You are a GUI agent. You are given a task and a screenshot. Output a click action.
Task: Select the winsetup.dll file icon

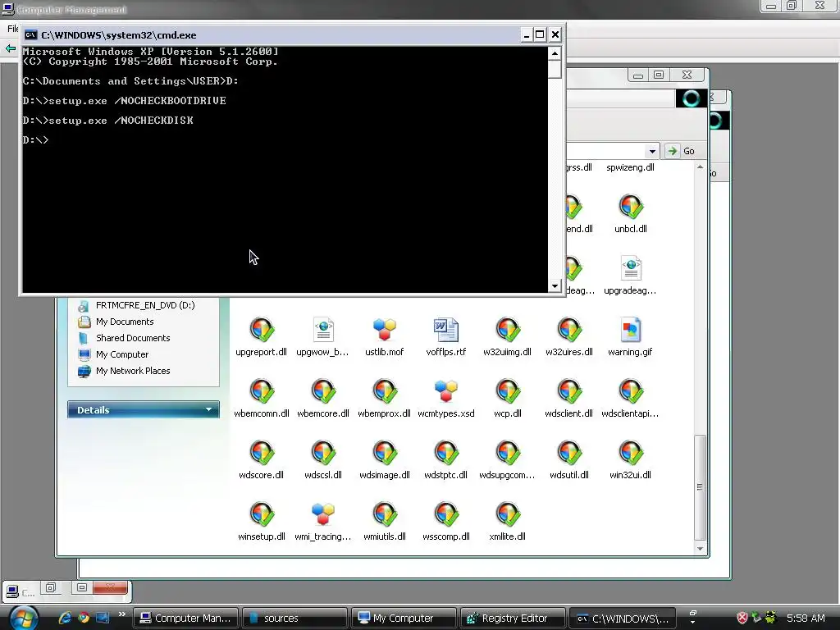tap(262, 514)
